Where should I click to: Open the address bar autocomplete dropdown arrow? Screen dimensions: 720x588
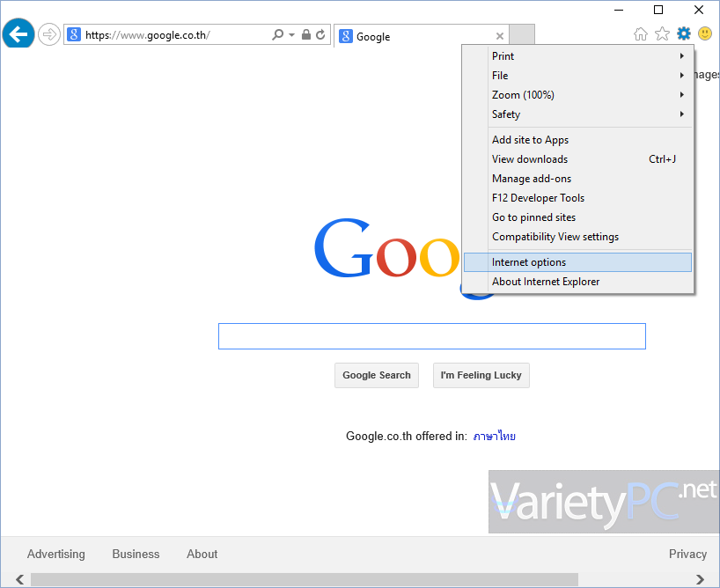point(291,34)
